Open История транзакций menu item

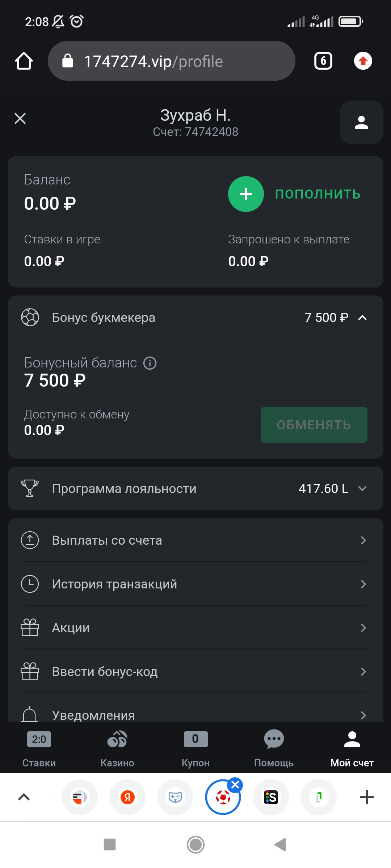click(x=195, y=584)
